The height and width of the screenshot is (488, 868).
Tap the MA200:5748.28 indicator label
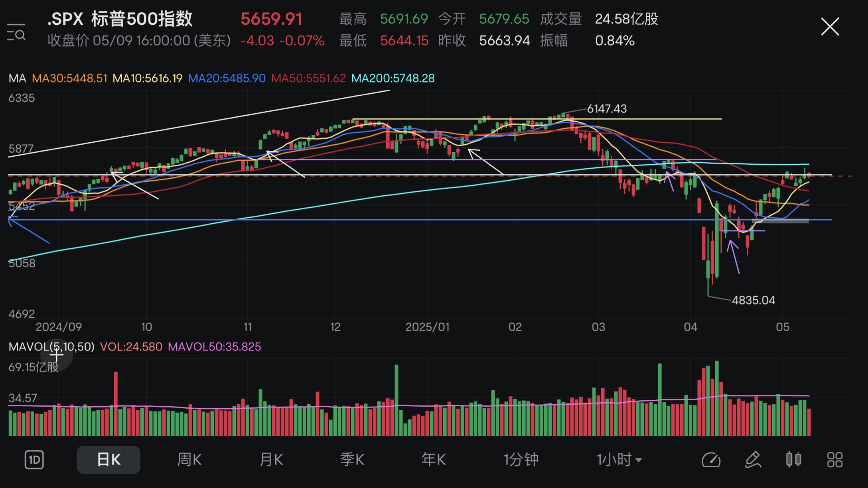(x=393, y=78)
